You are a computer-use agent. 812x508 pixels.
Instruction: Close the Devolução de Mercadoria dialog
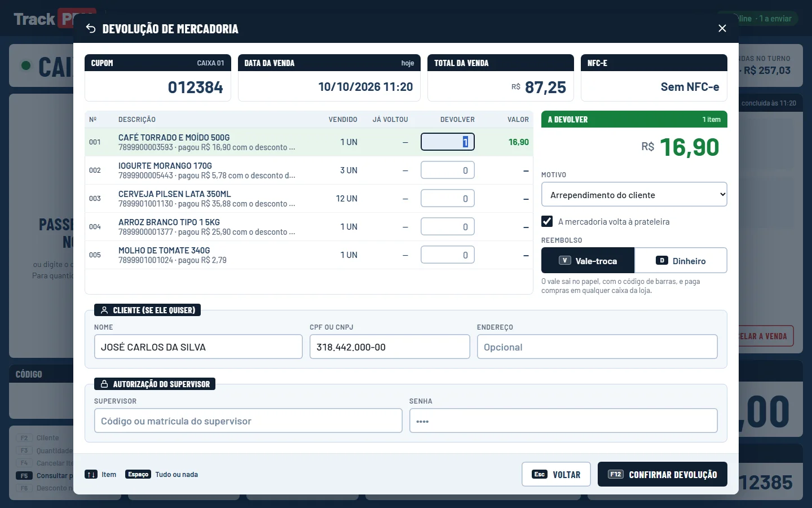coord(722,28)
